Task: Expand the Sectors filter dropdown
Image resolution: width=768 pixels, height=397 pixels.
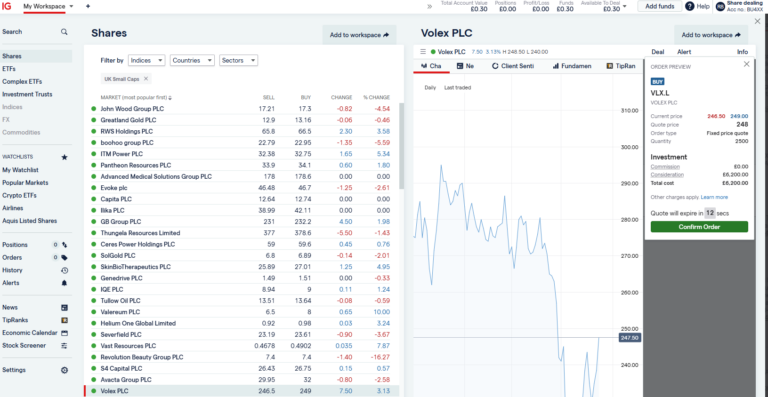Action: (239, 61)
